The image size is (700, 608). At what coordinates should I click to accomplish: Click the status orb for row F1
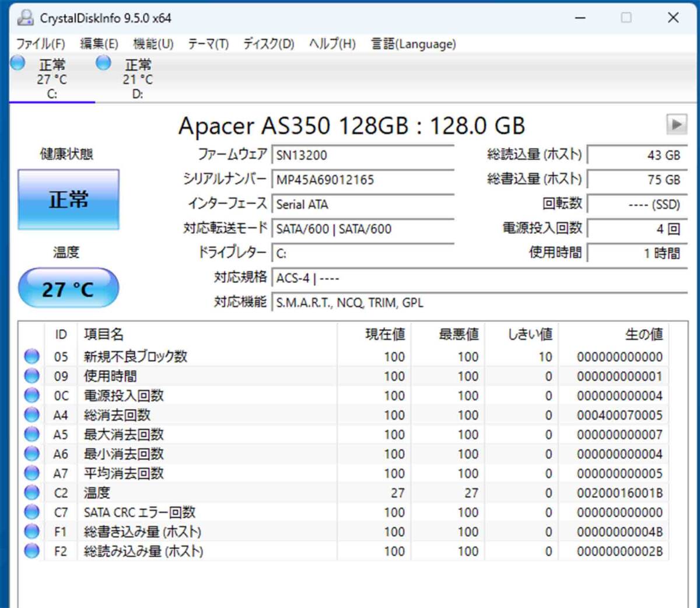coord(32,532)
